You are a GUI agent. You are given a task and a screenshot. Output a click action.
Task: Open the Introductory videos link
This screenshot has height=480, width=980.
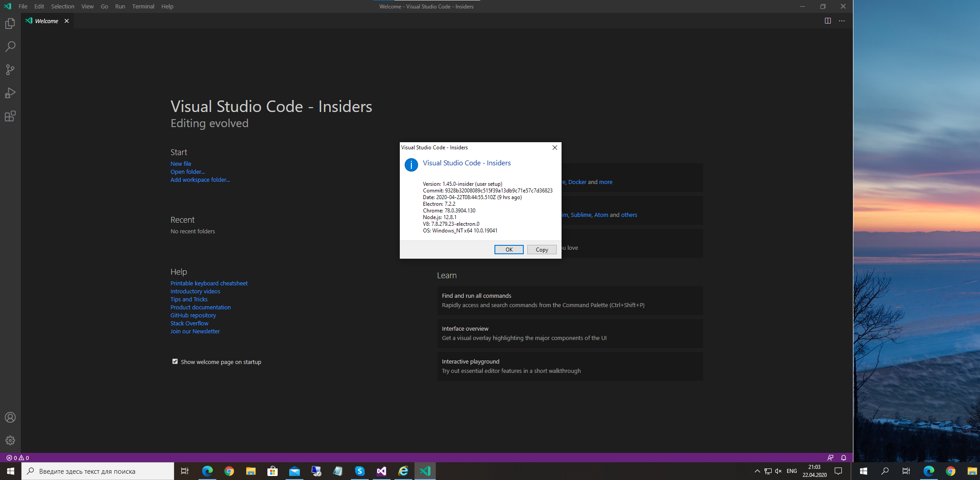tap(195, 291)
